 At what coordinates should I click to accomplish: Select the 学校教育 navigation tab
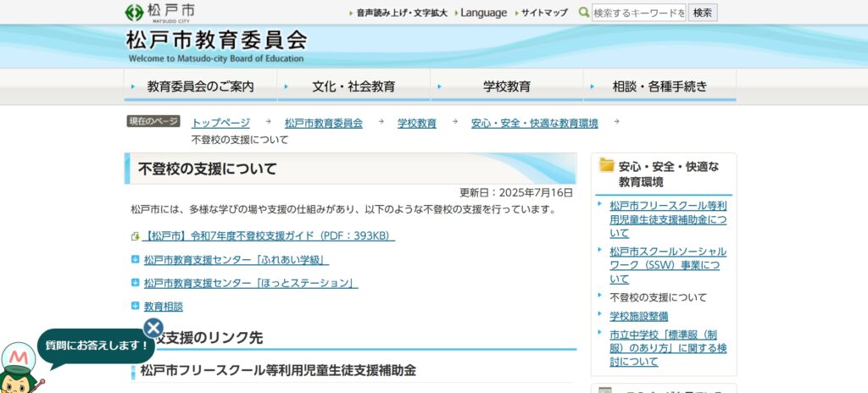[x=507, y=86]
